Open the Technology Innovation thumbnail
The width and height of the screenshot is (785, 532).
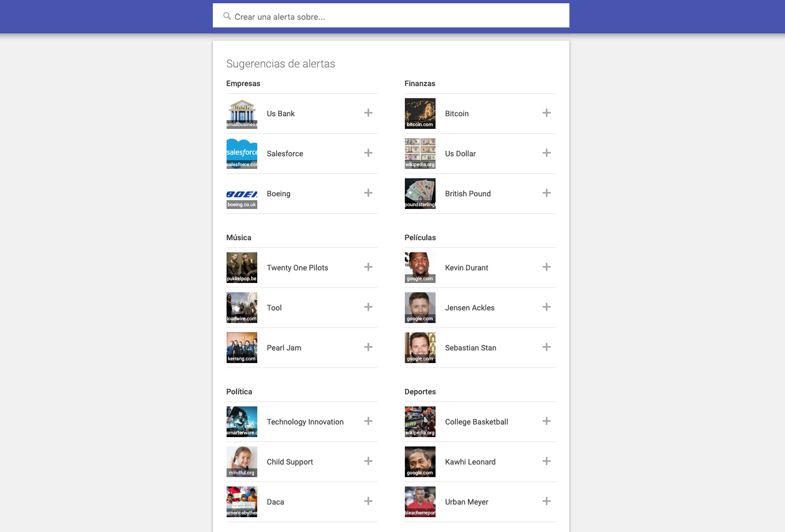point(242,422)
